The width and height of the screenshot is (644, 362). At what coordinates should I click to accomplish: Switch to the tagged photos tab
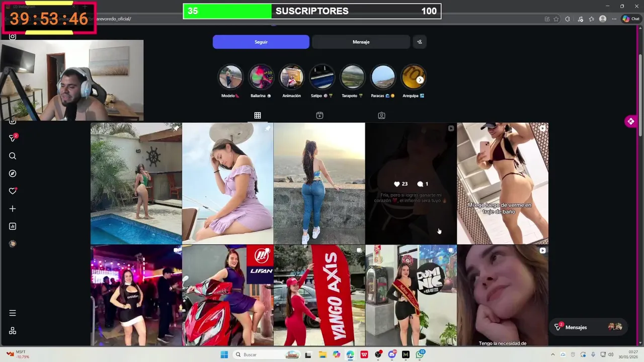pos(381,116)
